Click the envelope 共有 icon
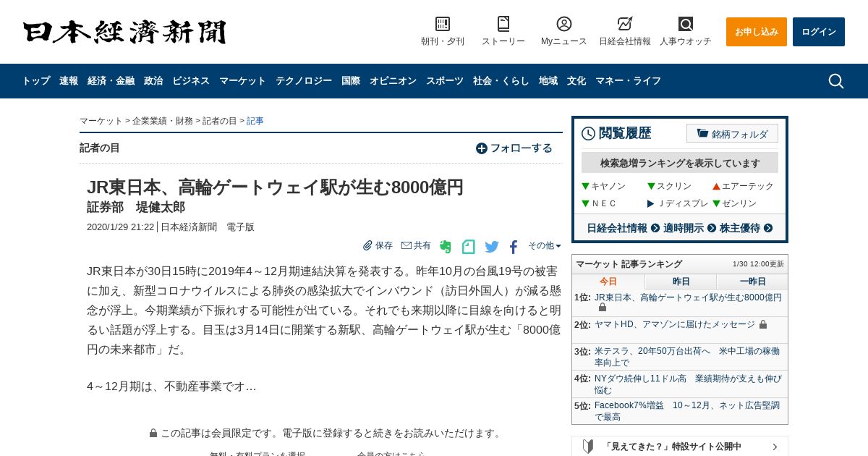Viewport: 868px width, 456px height. (407, 245)
